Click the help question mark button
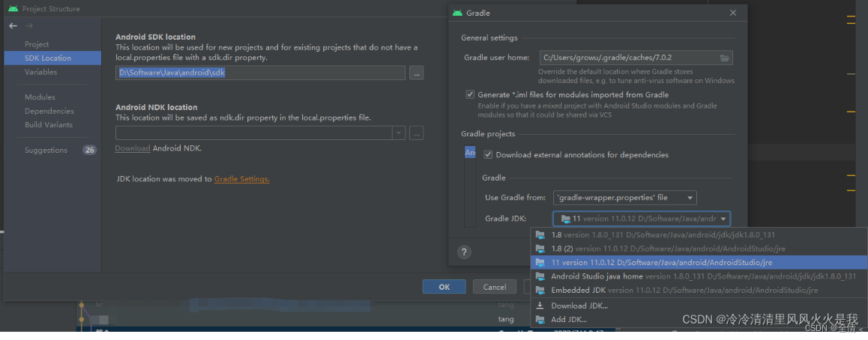The height and width of the screenshot is (340, 868). coord(465,252)
